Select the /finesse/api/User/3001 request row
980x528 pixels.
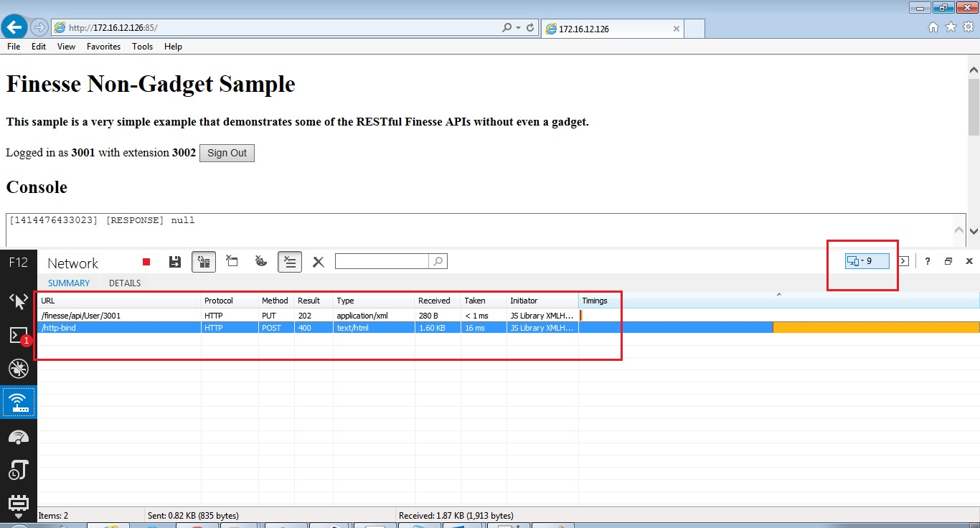click(508, 315)
